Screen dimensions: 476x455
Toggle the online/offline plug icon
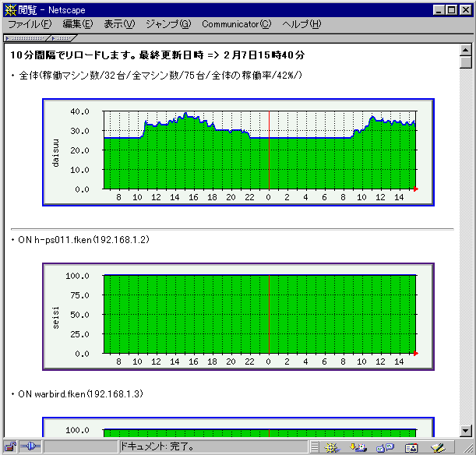[x=30, y=446]
